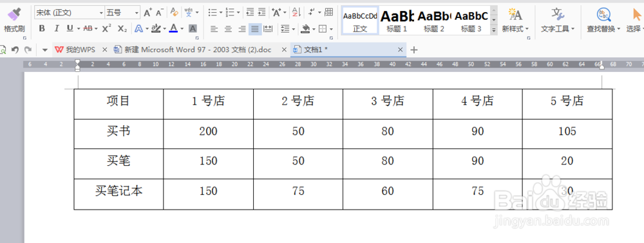Open Find and Replace (查找替换)
Screen dimensions: 644x243
point(603,20)
